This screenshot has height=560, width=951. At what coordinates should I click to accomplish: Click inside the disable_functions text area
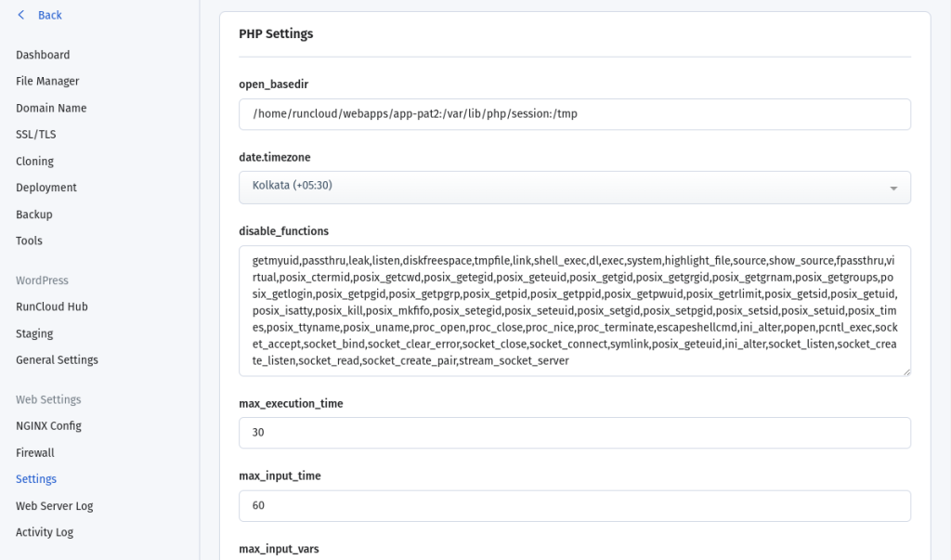pos(574,310)
